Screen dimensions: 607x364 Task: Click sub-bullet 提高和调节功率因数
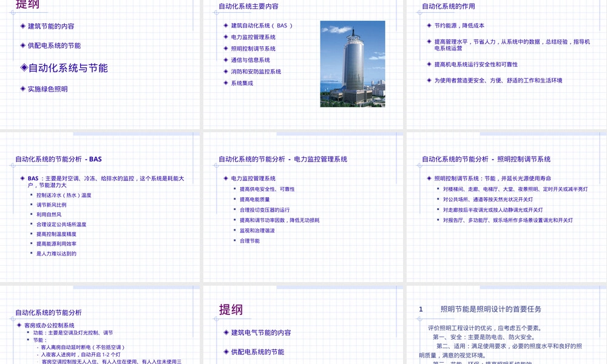tap(279, 220)
